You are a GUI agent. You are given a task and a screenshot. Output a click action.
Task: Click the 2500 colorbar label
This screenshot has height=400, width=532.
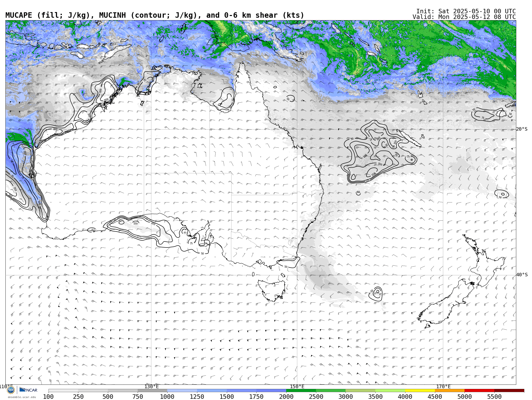tap(316, 397)
